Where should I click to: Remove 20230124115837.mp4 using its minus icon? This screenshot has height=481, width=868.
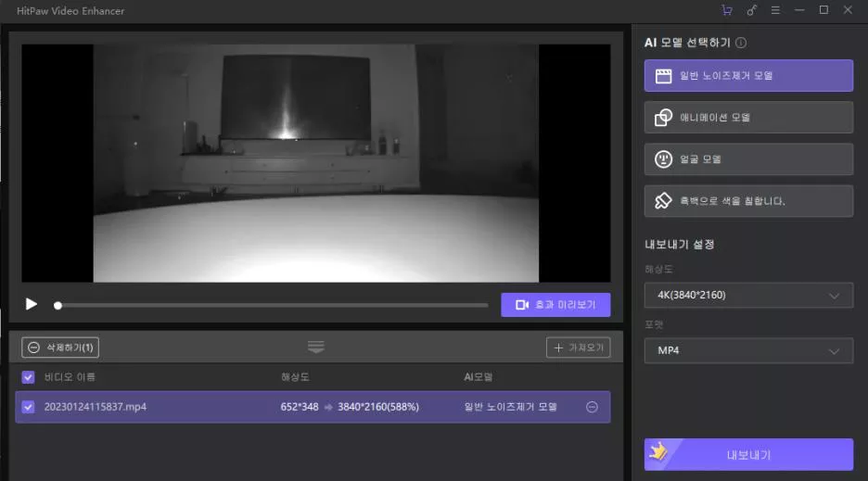(592, 407)
